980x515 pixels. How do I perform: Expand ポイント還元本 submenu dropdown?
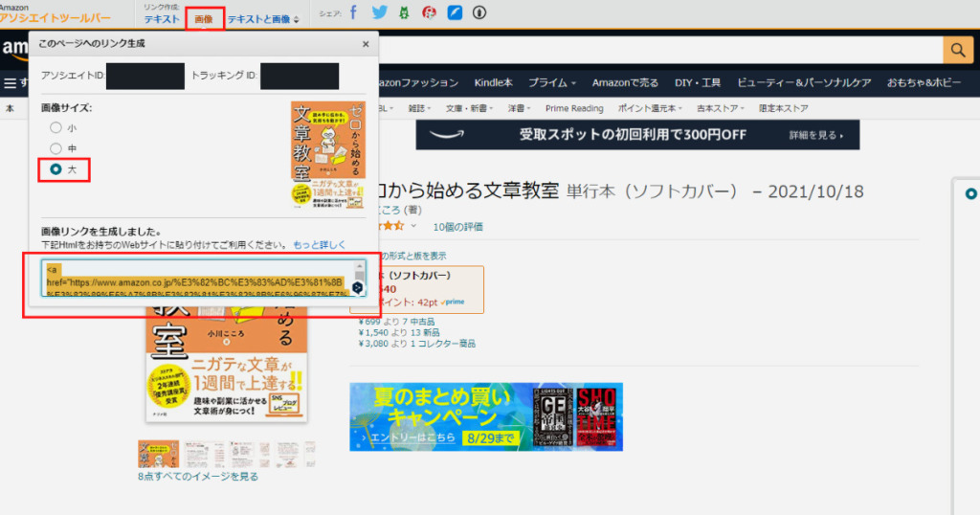(x=650, y=108)
